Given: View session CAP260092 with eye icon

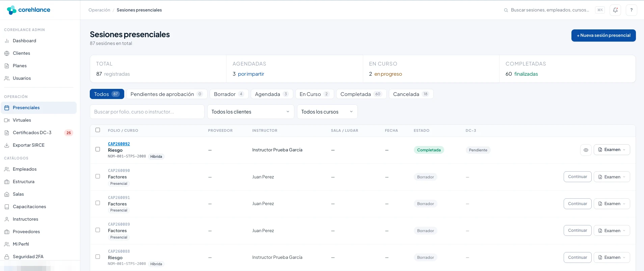Looking at the screenshot, I should (x=586, y=150).
